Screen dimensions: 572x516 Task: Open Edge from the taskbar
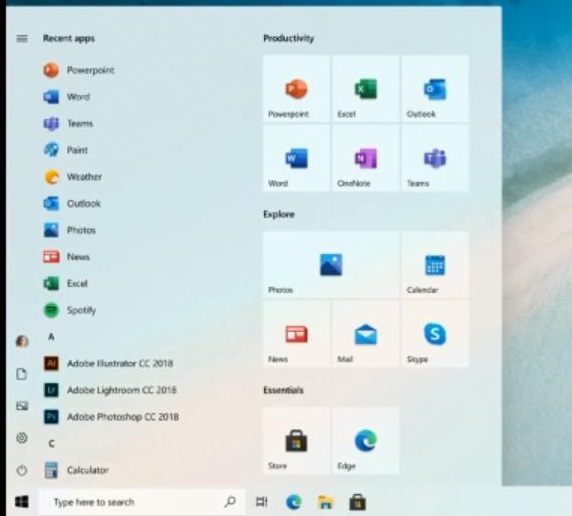[294, 502]
